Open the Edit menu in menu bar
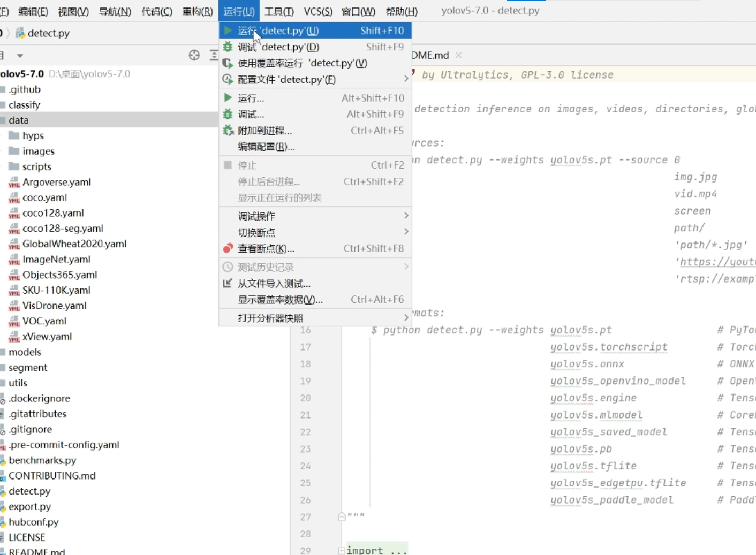This screenshot has height=555, width=756. point(33,11)
